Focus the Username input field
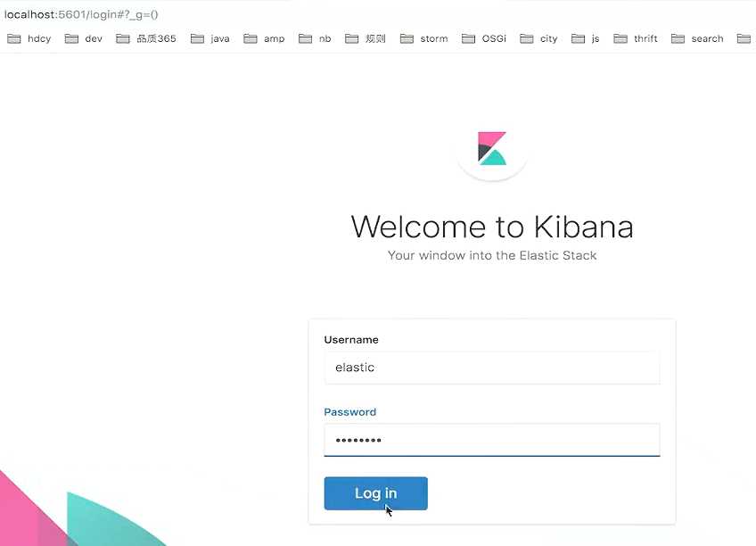Image resolution: width=756 pixels, height=546 pixels. point(492,368)
